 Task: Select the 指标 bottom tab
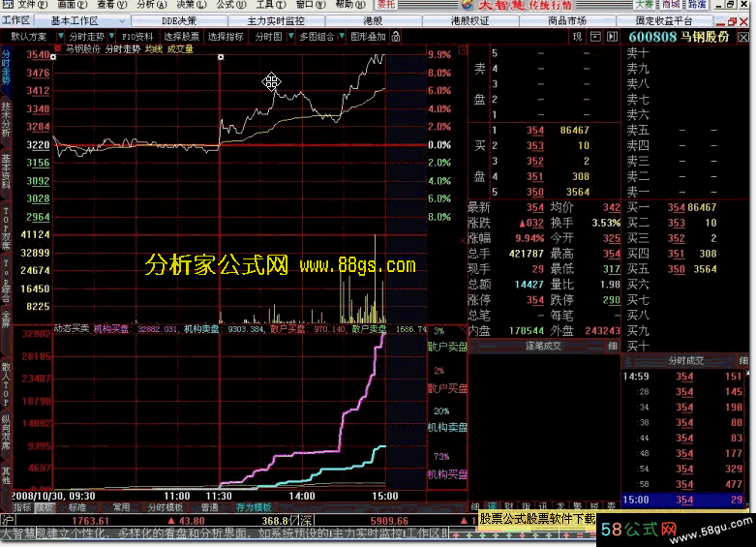[x=22, y=507]
